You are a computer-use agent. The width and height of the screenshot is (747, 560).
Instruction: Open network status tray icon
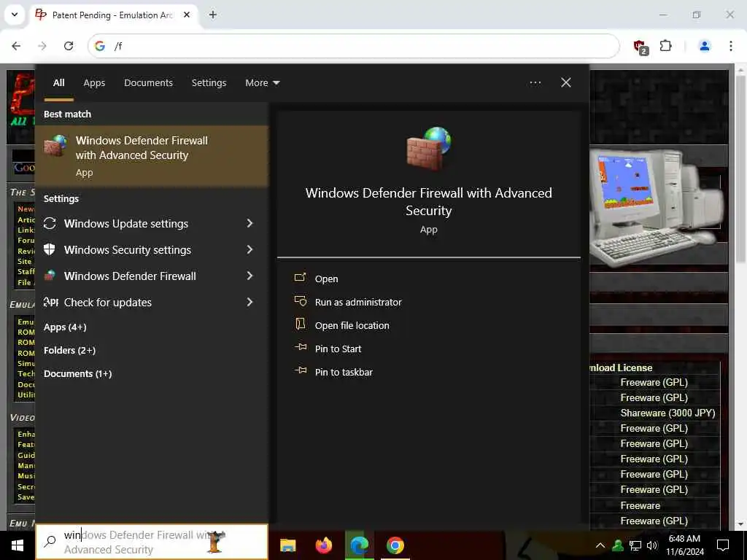click(x=635, y=545)
